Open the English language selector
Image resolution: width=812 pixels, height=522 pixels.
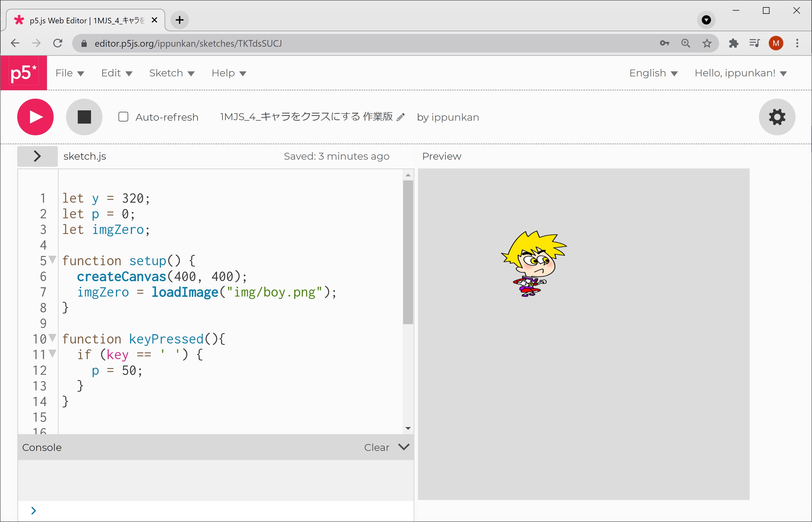653,72
